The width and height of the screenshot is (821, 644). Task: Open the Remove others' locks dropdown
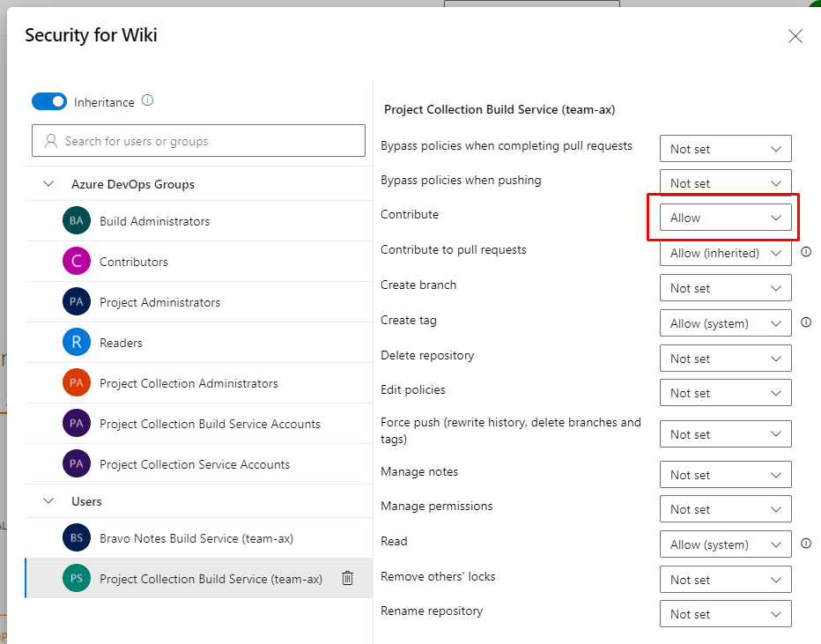point(725,579)
